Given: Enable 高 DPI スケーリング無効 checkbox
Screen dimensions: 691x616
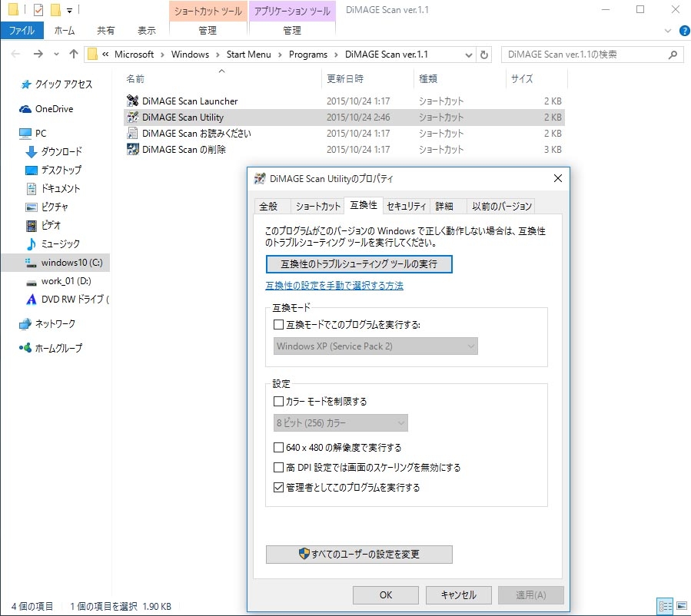Looking at the screenshot, I should [x=278, y=468].
